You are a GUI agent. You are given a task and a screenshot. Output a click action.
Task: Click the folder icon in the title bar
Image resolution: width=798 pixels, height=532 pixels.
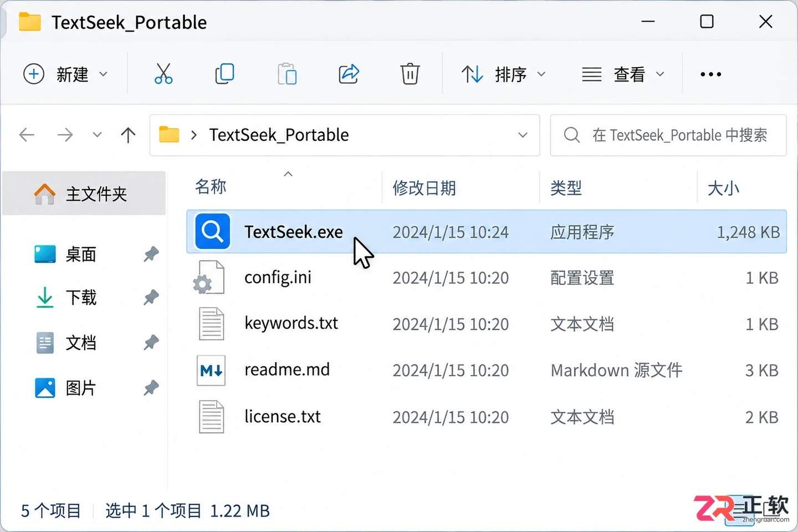[x=30, y=22]
